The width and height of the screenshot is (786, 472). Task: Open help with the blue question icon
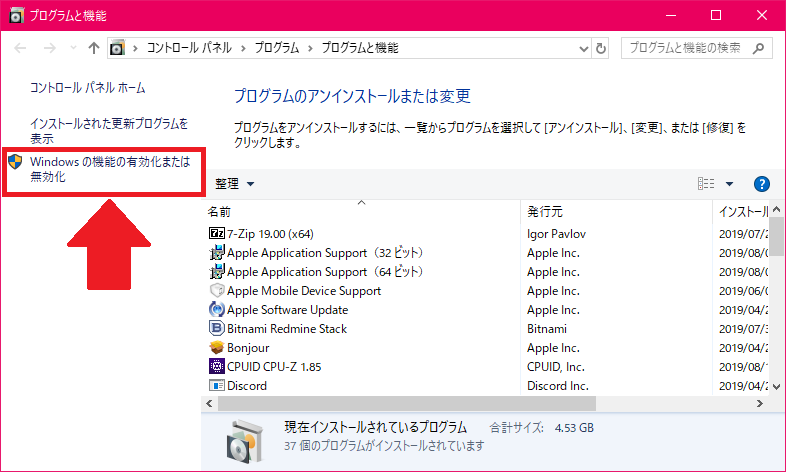761,184
